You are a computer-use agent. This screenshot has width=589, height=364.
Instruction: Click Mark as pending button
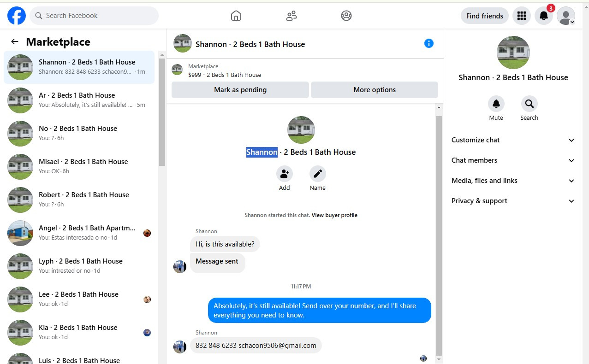pyautogui.click(x=240, y=90)
